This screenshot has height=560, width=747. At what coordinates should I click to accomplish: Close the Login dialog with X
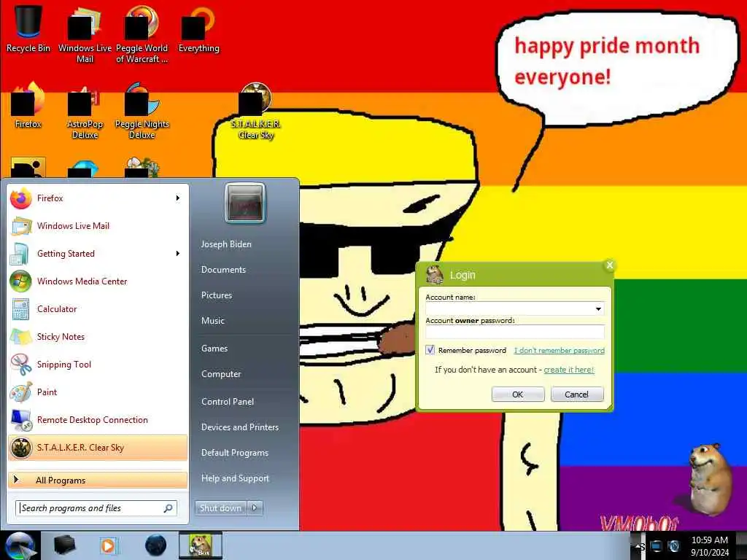click(609, 265)
